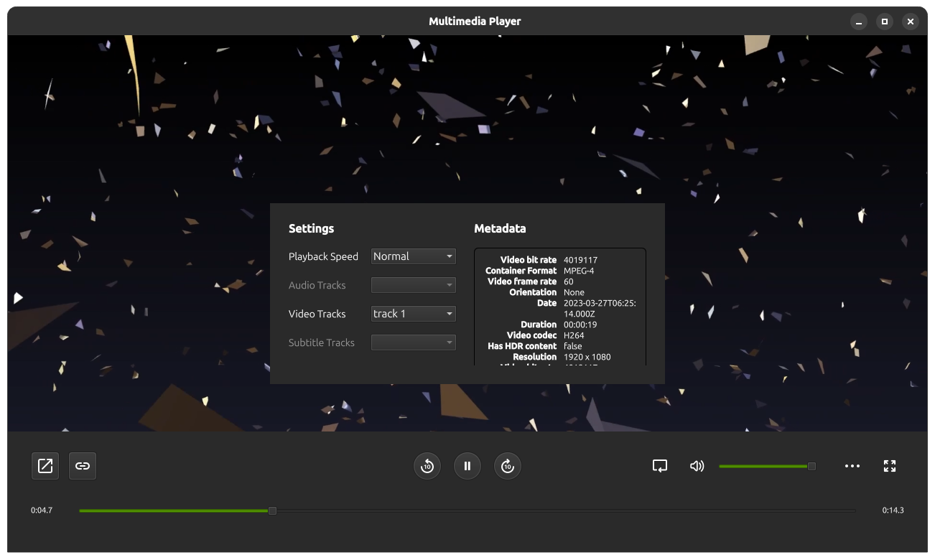This screenshot has width=935, height=560.
Task: Open the Video Tracks dropdown
Action: [x=414, y=314]
